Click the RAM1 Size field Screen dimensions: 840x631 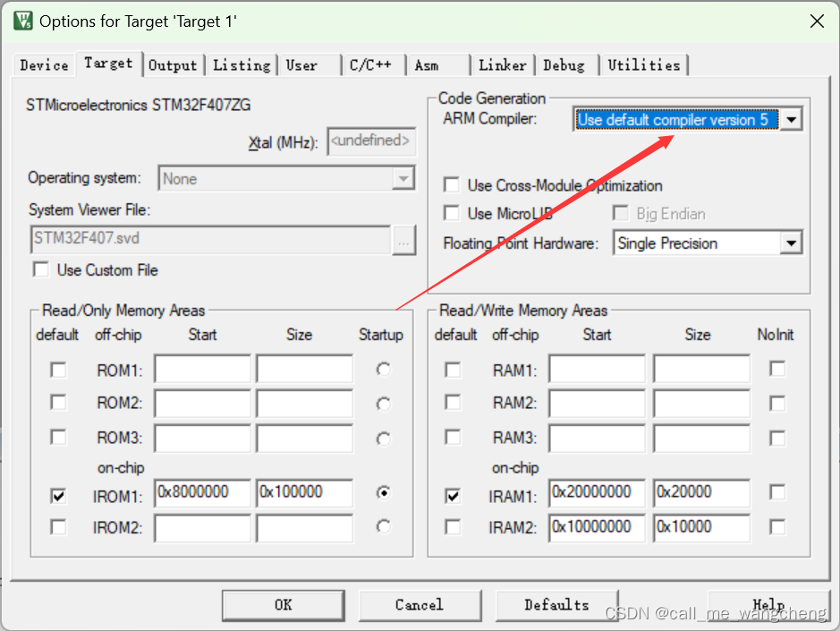(x=701, y=368)
